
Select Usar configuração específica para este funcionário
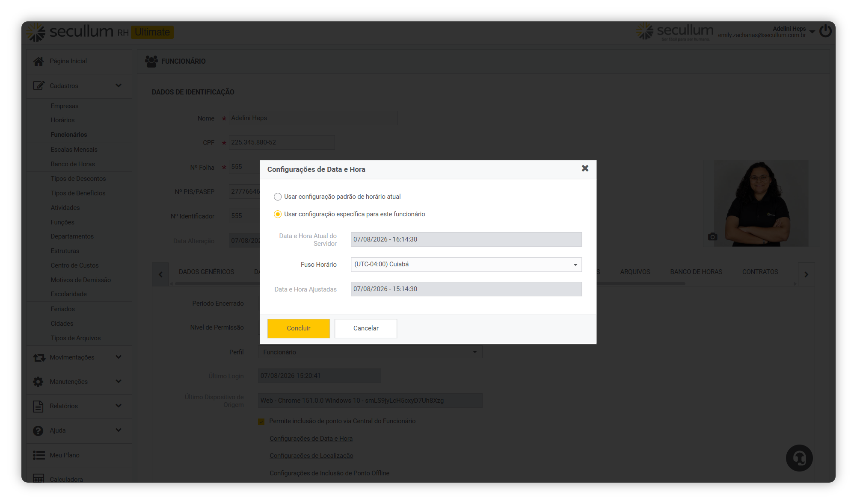[x=278, y=214]
